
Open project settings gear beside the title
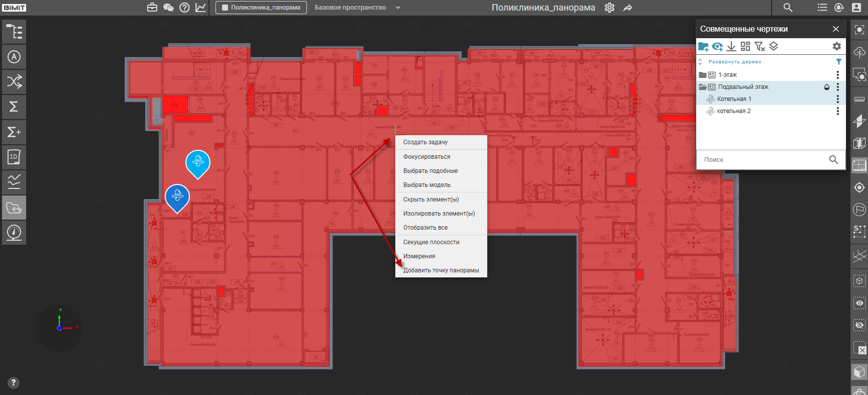coord(610,8)
